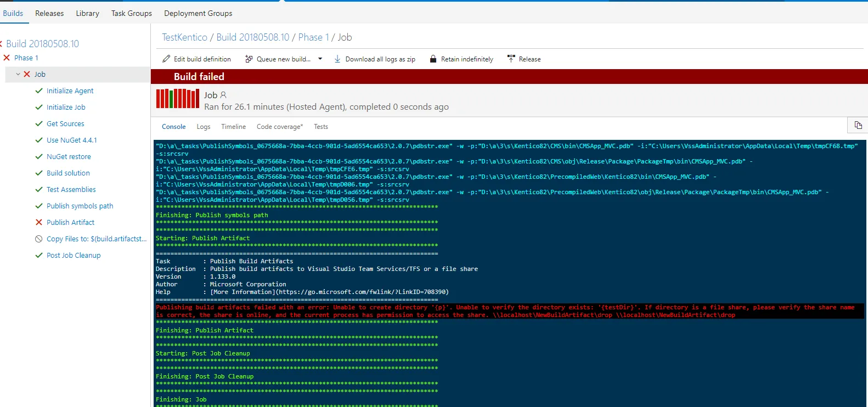Click the Retain indefinitely lock icon
The height and width of the screenshot is (407, 868).
[x=433, y=59]
